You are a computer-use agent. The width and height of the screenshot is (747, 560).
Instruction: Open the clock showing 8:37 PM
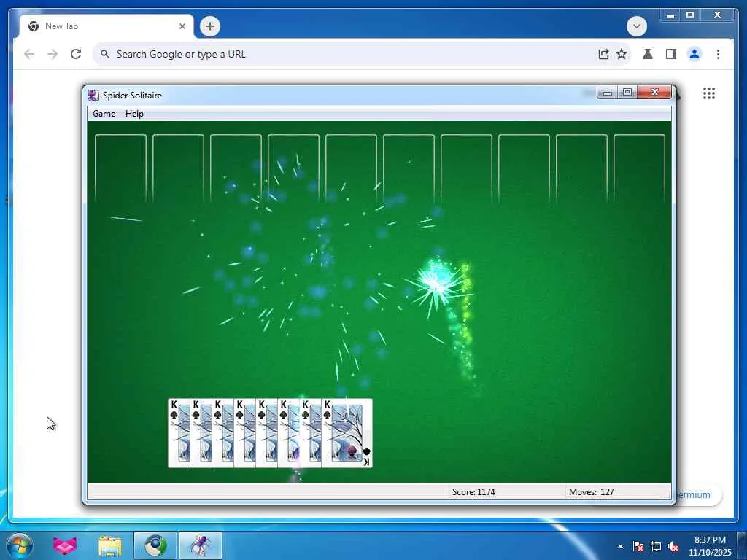[710, 545]
